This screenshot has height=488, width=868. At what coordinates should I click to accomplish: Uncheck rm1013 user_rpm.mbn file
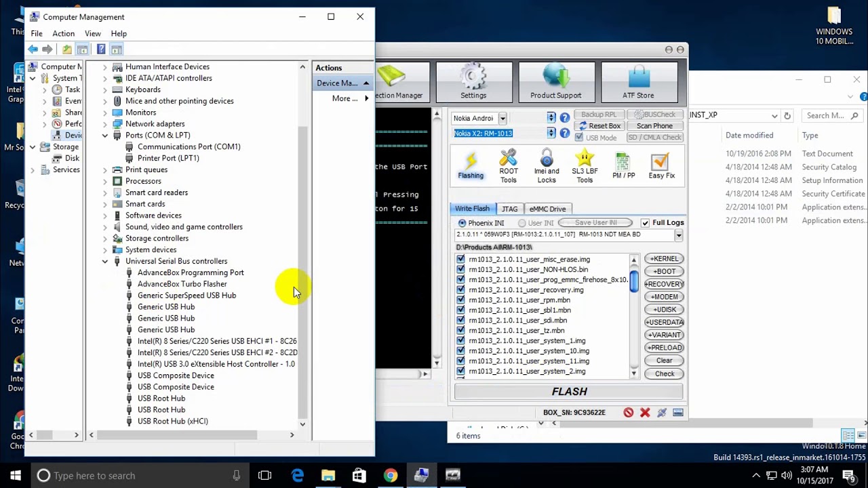pyautogui.click(x=461, y=300)
